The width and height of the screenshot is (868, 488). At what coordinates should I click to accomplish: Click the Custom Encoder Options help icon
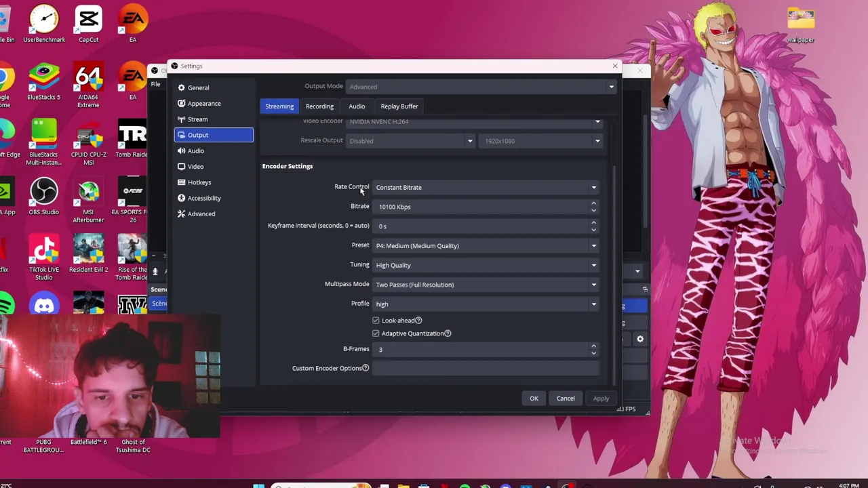(366, 368)
